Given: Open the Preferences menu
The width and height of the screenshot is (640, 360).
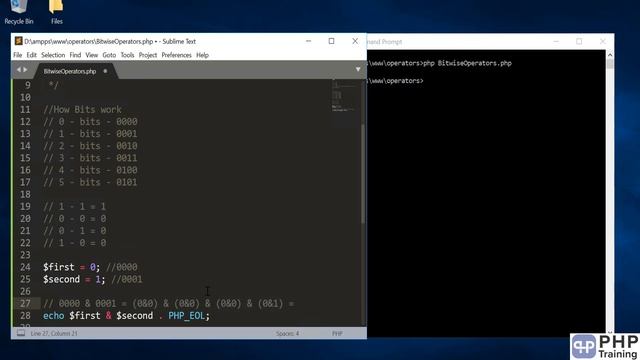Looking at the screenshot, I should point(176,55).
